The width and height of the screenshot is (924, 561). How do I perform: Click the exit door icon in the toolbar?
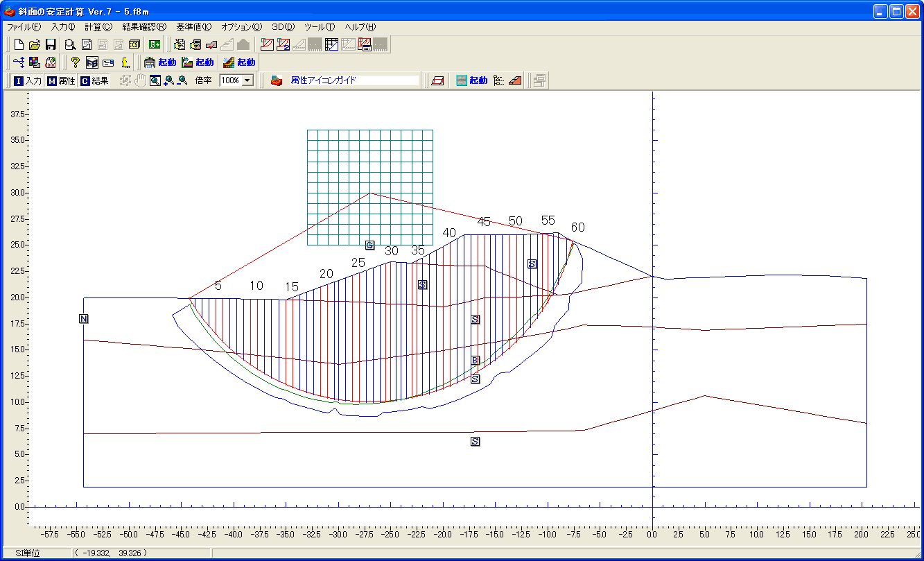coord(155,44)
